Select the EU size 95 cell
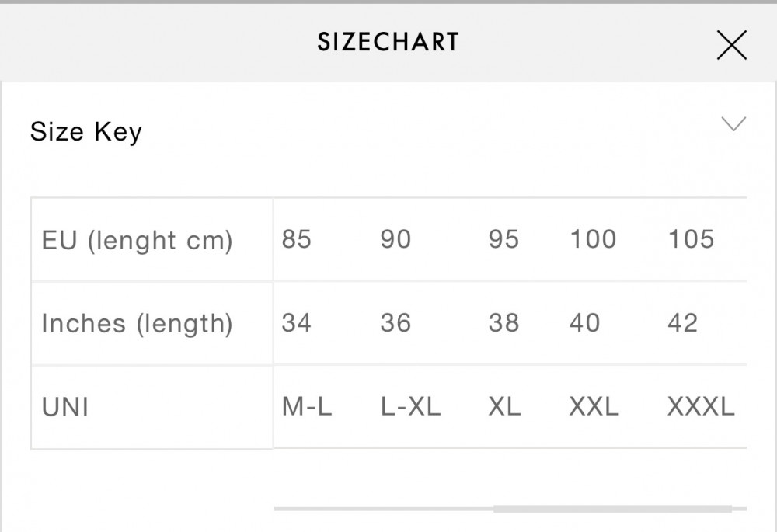 click(x=503, y=239)
